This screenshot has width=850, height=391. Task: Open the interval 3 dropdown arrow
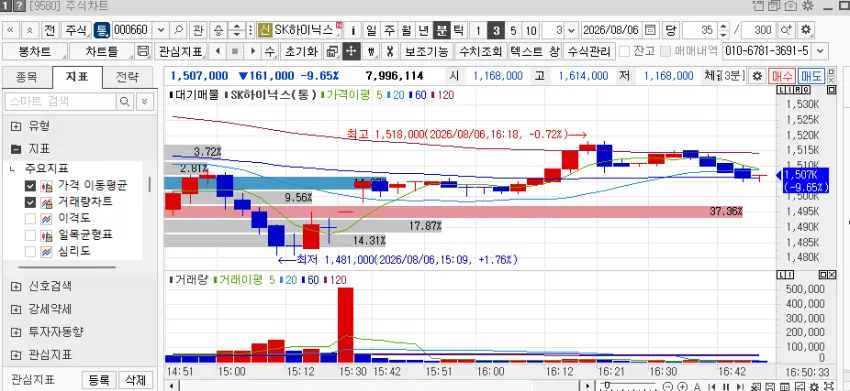[x=571, y=30]
